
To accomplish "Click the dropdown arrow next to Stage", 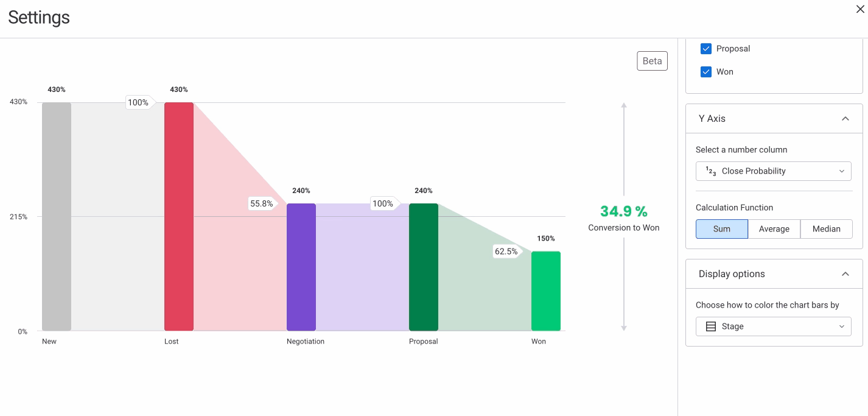I will pyautogui.click(x=842, y=326).
